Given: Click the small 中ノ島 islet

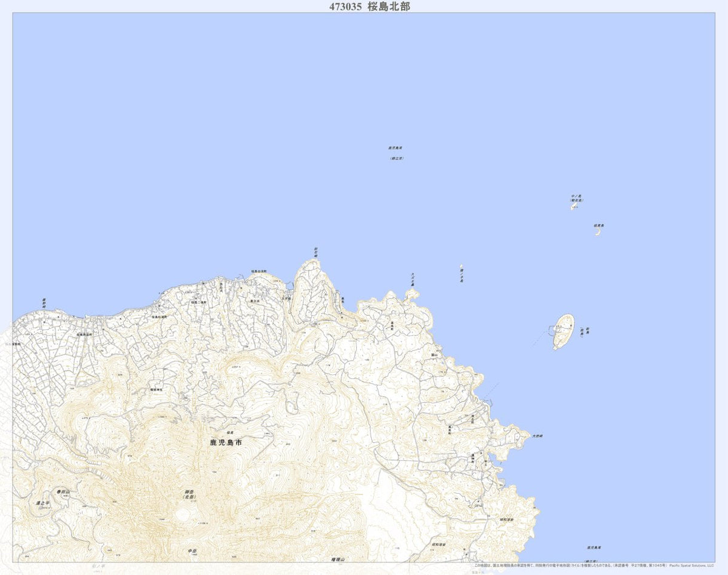Looking at the screenshot, I should tap(572, 207).
